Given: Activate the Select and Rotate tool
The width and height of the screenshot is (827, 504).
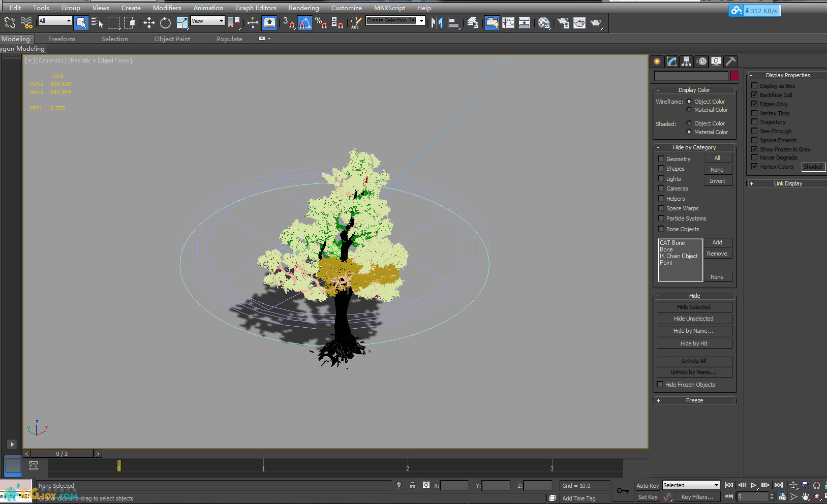Looking at the screenshot, I should (x=165, y=22).
